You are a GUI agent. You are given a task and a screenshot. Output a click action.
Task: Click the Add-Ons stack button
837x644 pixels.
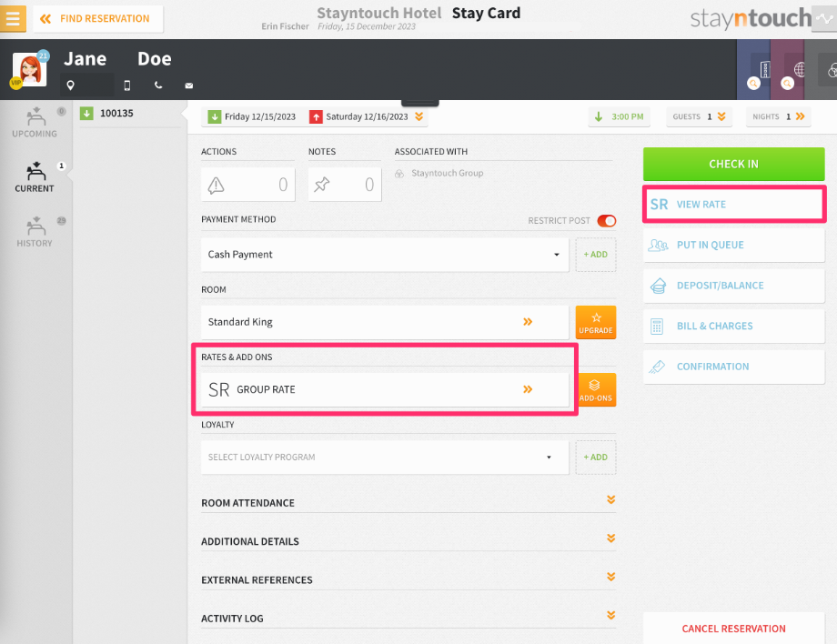point(598,389)
